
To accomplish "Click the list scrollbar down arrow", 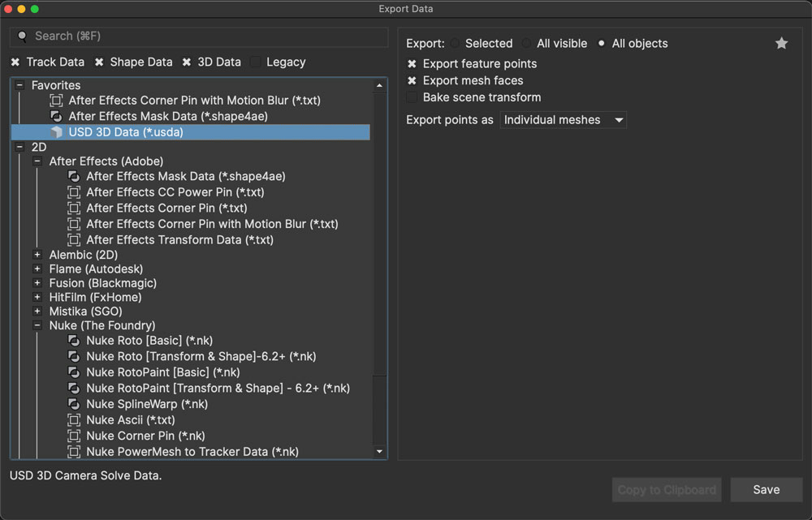I will coord(379,452).
